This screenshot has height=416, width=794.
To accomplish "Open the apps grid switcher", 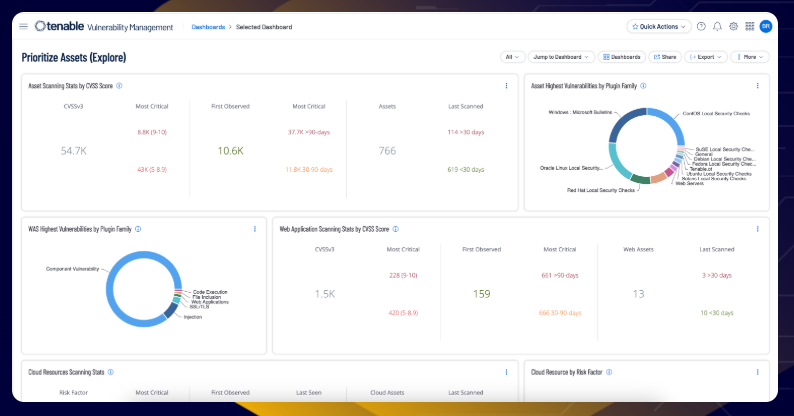I will pyautogui.click(x=749, y=27).
